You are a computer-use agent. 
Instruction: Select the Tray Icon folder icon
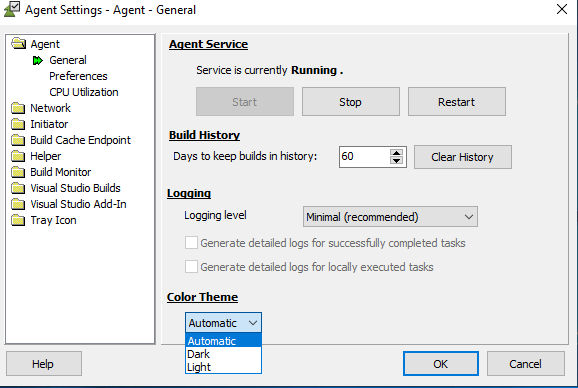18,220
